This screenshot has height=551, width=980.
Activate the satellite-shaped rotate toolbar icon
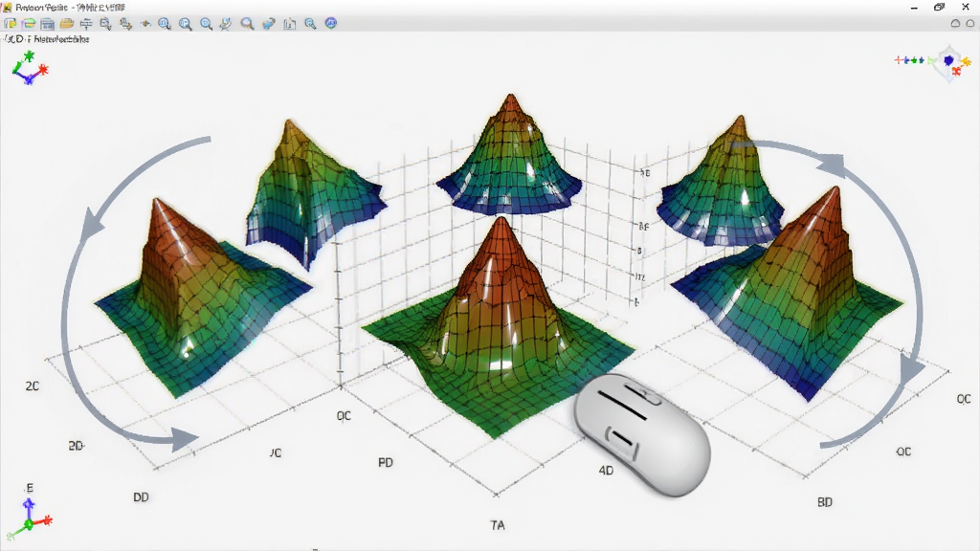click(226, 24)
